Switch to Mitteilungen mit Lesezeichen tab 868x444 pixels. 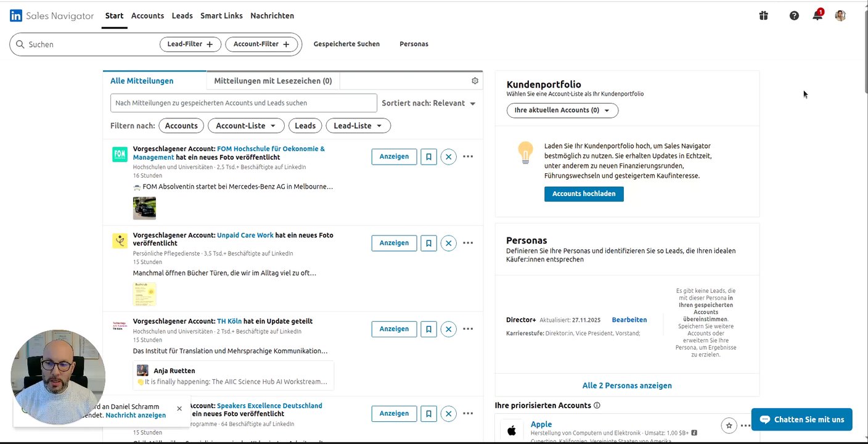point(273,81)
